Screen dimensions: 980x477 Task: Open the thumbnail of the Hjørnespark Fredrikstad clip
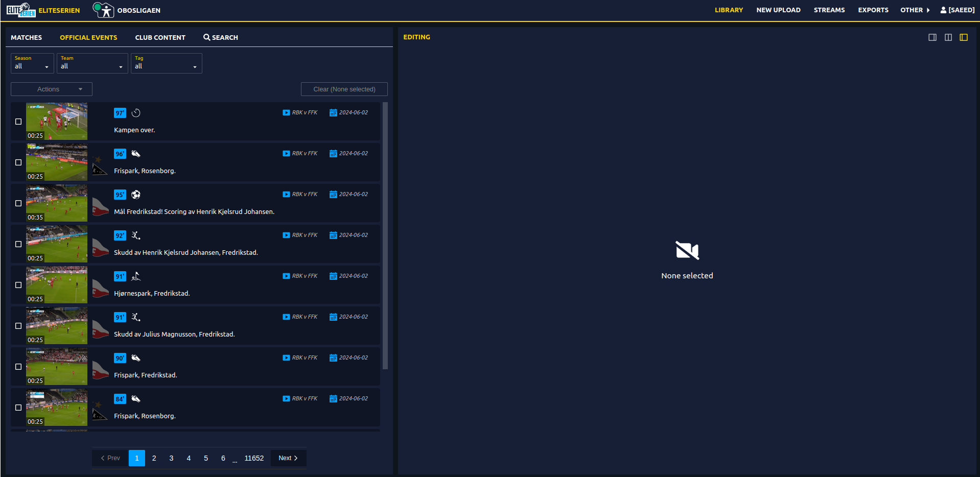coord(57,284)
